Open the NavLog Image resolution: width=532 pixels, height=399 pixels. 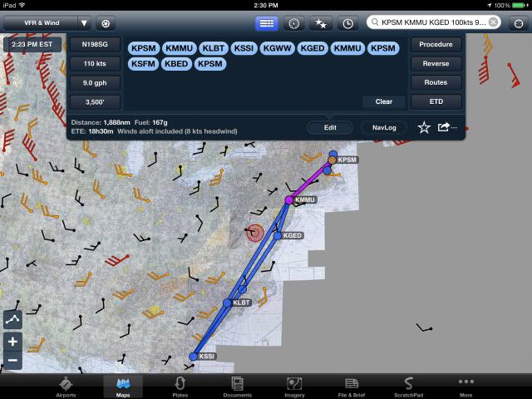pos(383,127)
